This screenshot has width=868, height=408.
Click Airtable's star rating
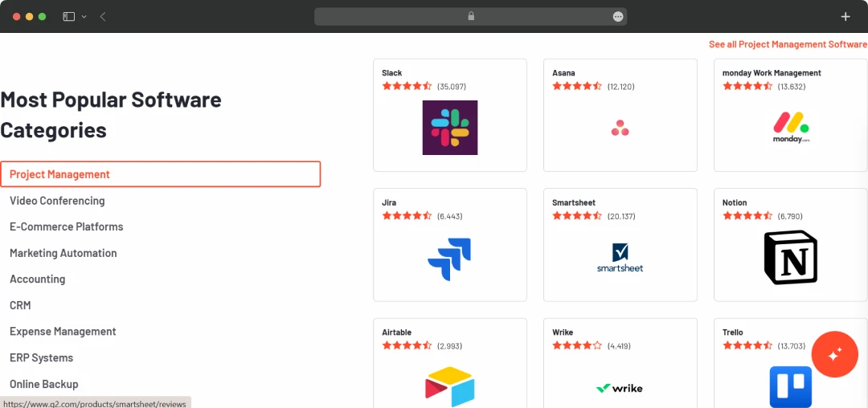[x=407, y=346]
